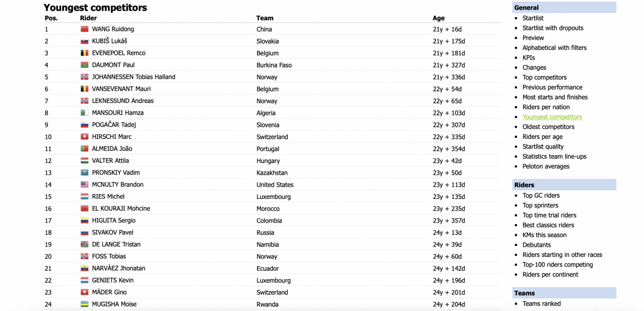View Peloton averages statistics
The height and width of the screenshot is (311, 644).
546,166
